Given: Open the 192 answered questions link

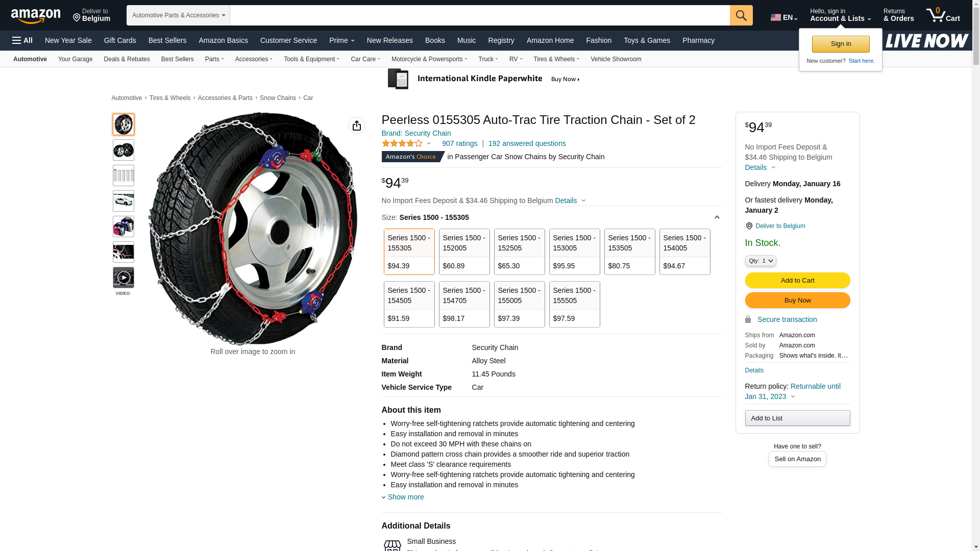Looking at the screenshot, I should 527,143.
